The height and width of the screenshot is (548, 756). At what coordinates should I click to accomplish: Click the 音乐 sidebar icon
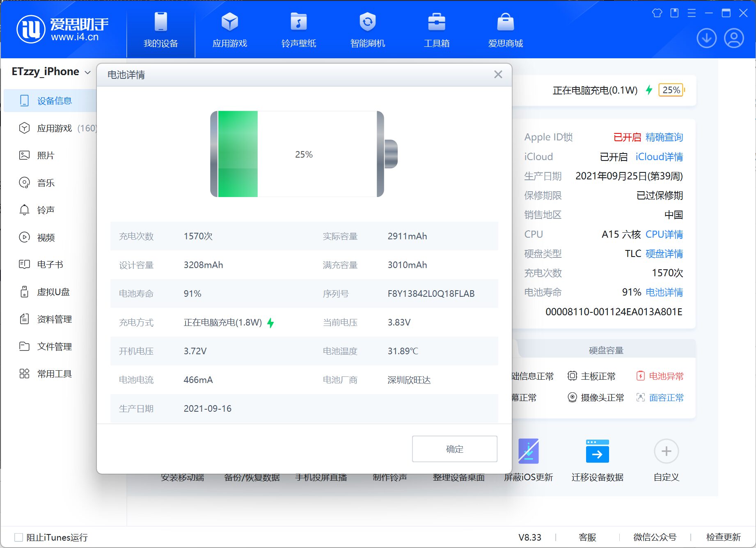click(24, 183)
